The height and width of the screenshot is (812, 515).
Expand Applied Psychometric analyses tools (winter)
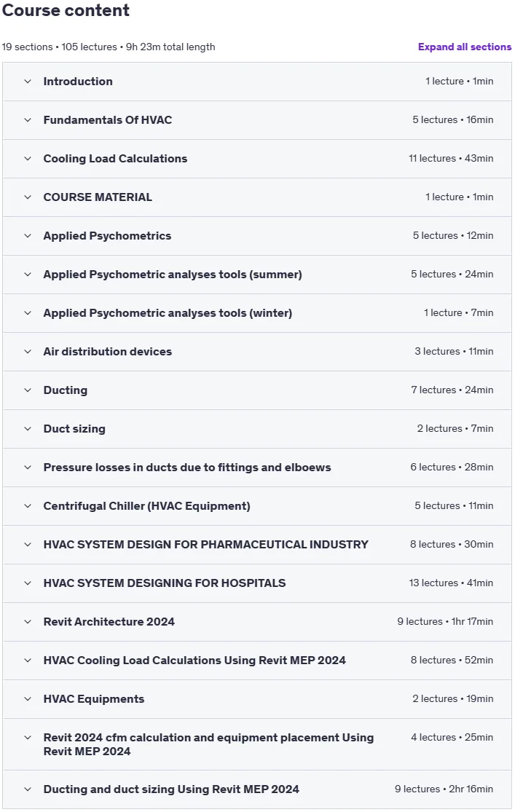[257, 313]
